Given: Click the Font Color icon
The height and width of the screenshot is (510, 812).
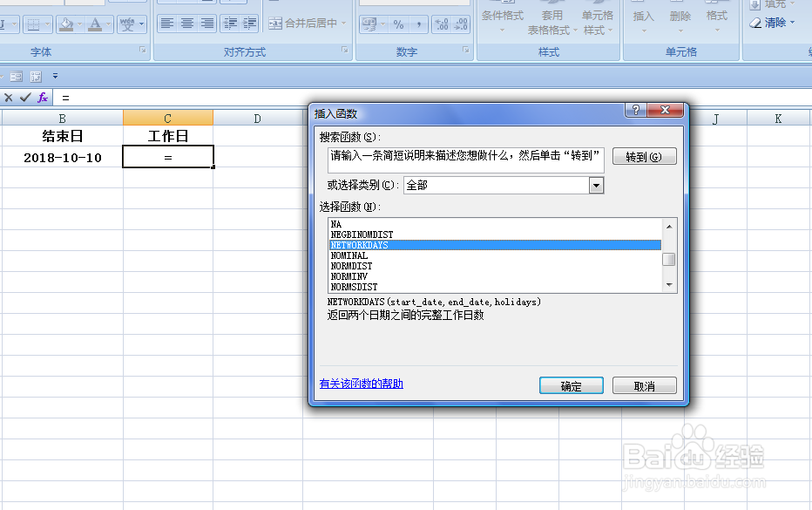Looking at the screenshot, I should (x=94, y=24).
